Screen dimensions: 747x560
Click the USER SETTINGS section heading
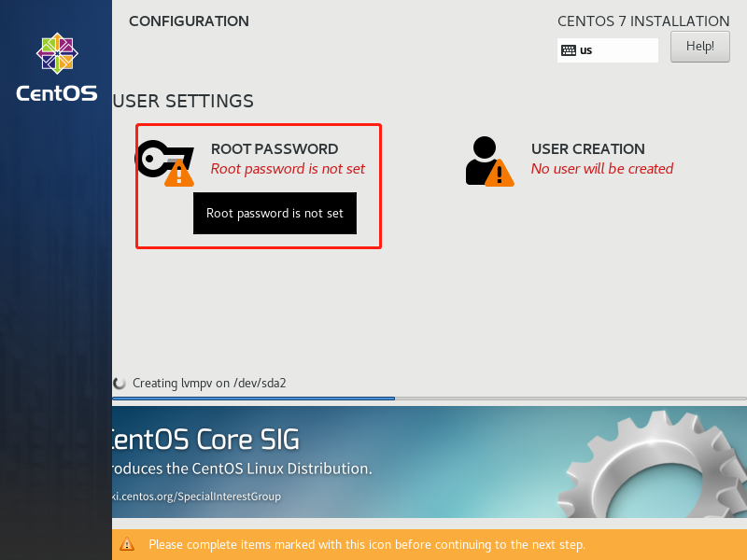point(183,102)
